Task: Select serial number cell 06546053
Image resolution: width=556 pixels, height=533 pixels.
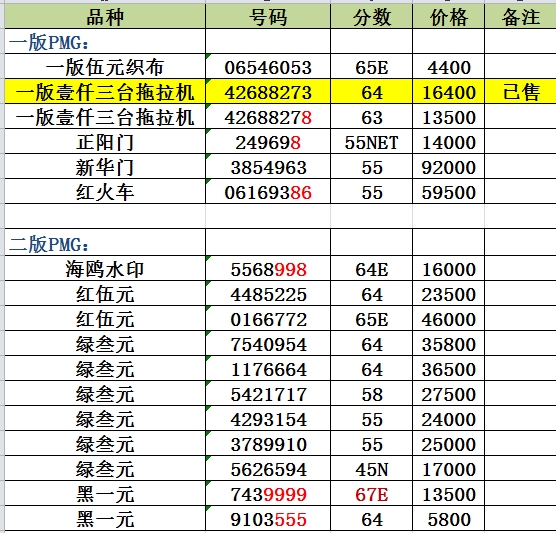Action: pos(268,67)
